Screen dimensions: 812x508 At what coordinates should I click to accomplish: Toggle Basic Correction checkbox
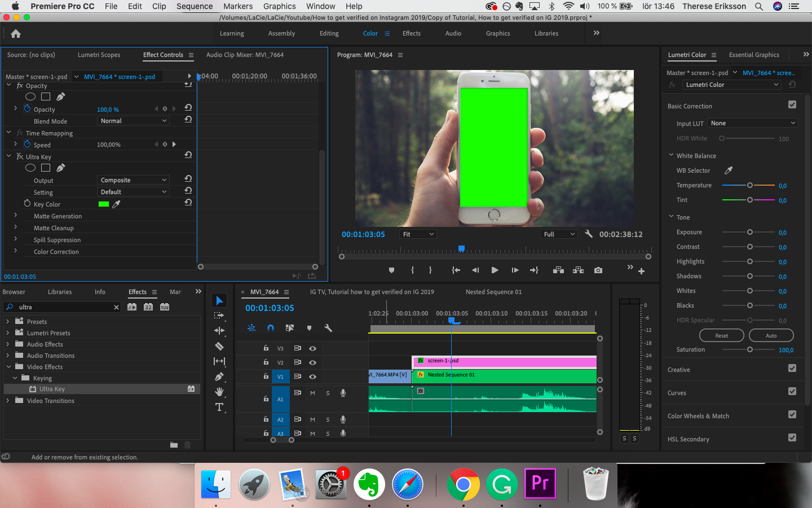[792, 105]
